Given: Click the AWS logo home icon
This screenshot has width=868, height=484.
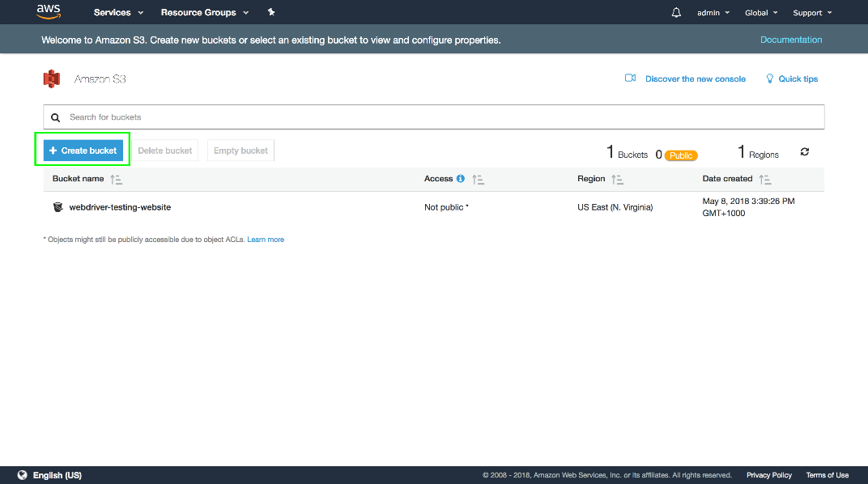Looking at the screenshot, I should [x=49, y=12].
